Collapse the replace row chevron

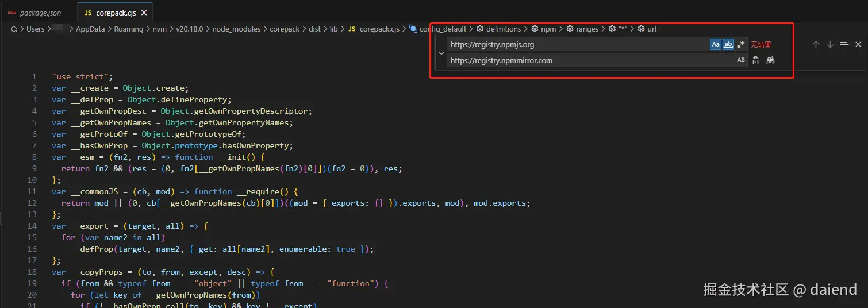(441, 52)
